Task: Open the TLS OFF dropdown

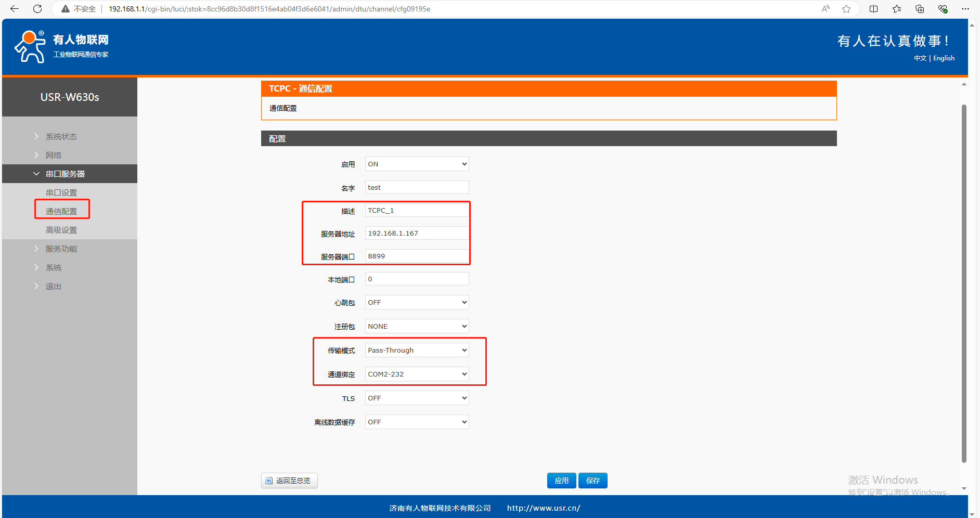Action: [x=417, y=398]
